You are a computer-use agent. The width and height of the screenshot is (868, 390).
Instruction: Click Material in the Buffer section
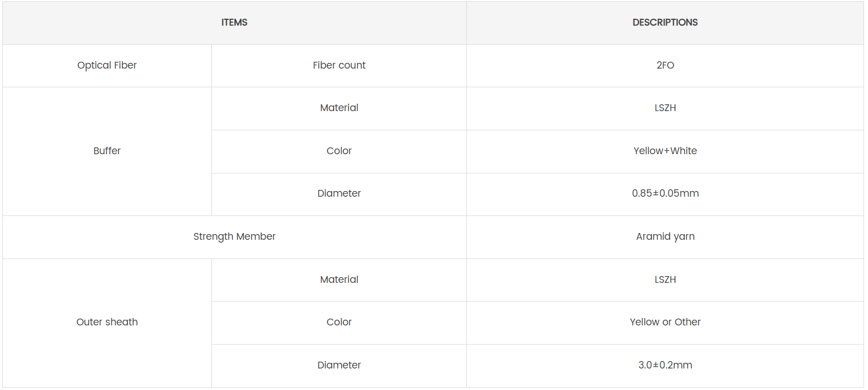click(339, 108)
